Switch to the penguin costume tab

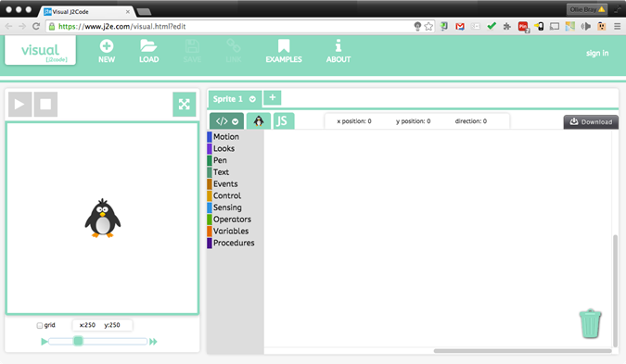[259, 120]
